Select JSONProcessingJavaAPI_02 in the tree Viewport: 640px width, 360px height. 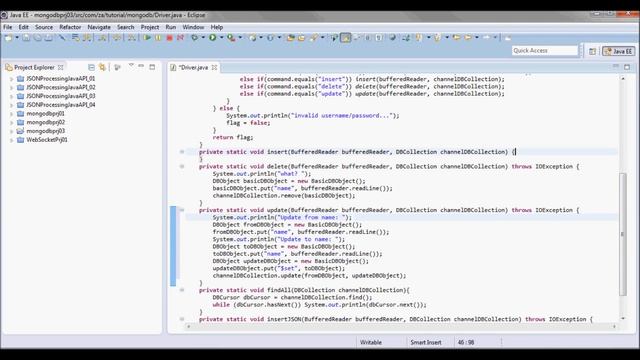click(x=61, y=87)
